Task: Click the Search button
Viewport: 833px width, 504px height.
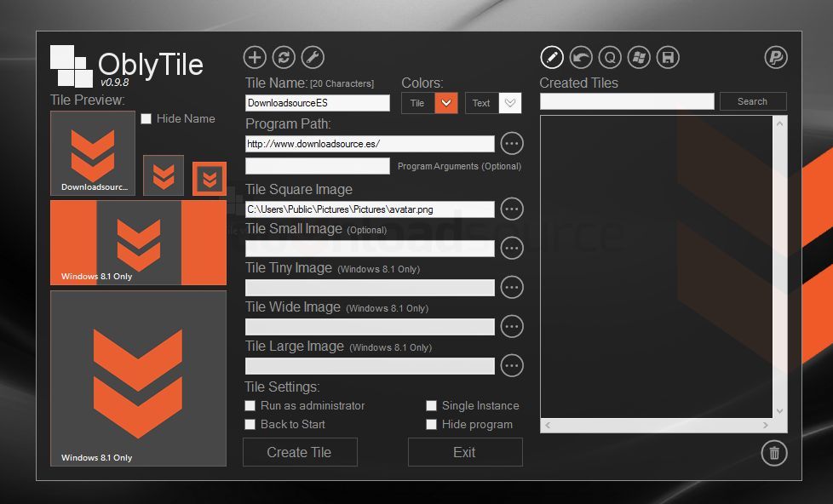Action: pyautogui.click(x=753, y=101)
